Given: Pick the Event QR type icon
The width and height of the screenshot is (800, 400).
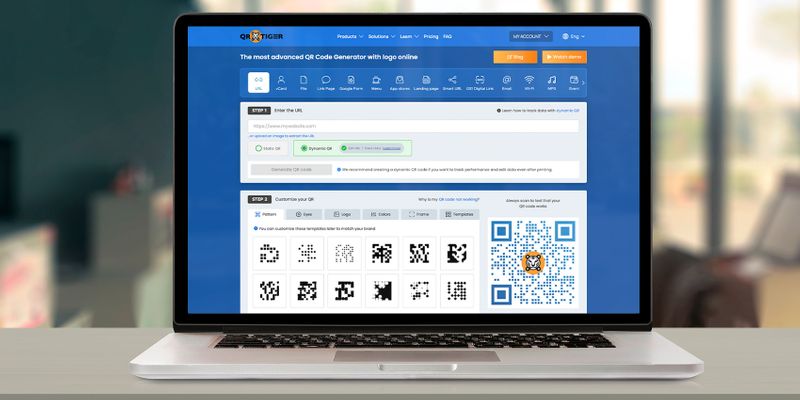Looking at the screenshot, I should (x=574, y=83).
